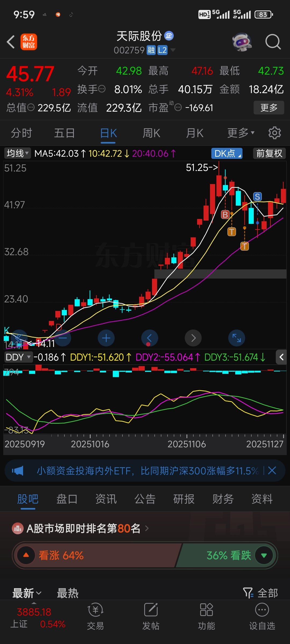Expand stock code dropdown triangle
Image resolution: width=290 pixels, height=644 pixels.
173,50
